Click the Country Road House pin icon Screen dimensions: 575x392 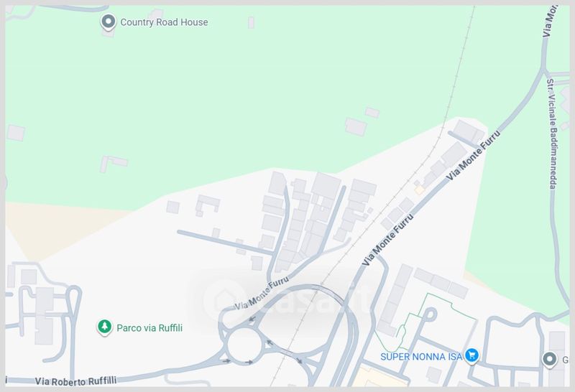pos(109,22)
